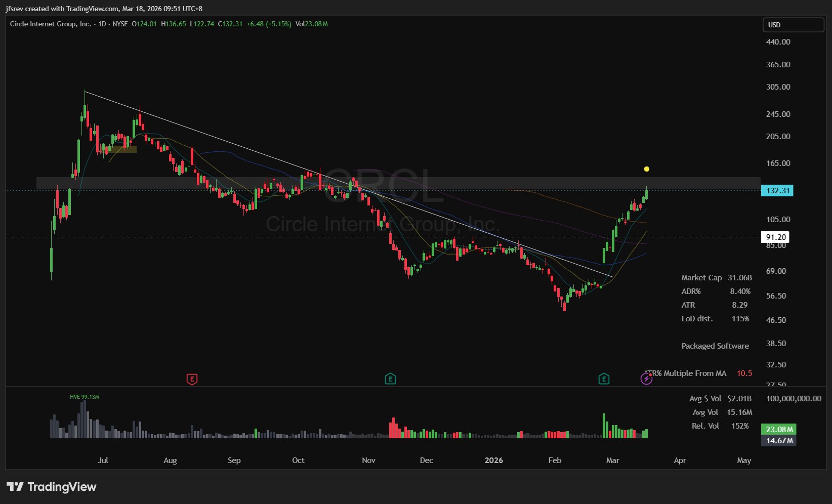Image resolution: width=832 pixels, height=504 pixels.
Task: Open the green earnings marker dated late February
Action: click(x=604, y=379)
